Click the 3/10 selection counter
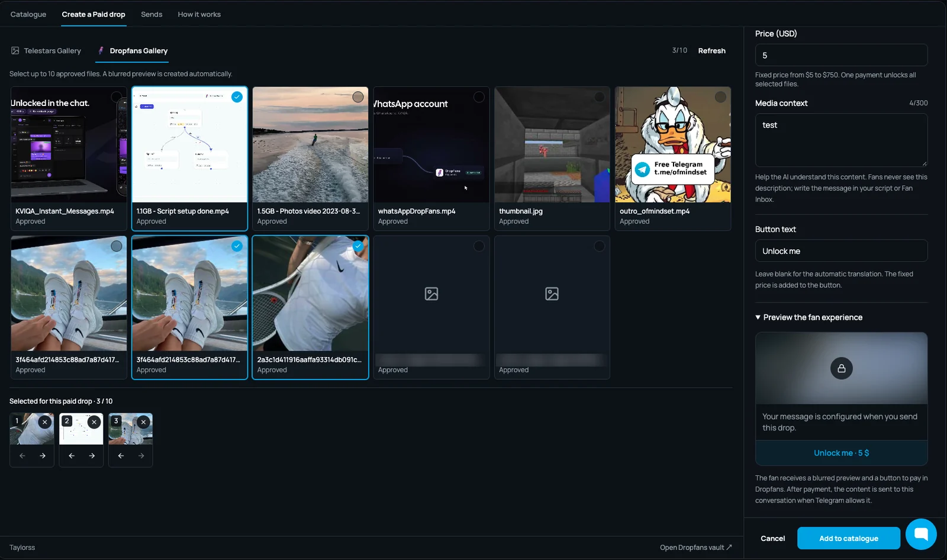 coord(679,51)
